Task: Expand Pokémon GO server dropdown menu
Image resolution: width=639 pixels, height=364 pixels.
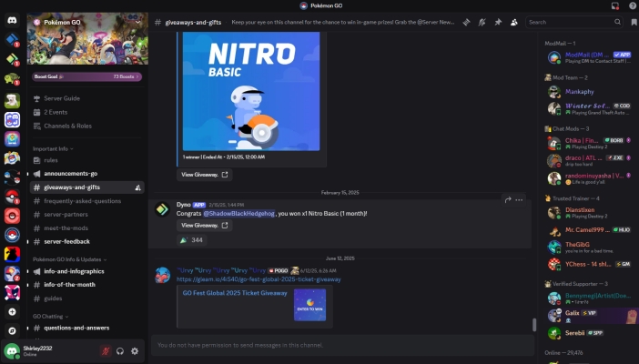Action: (x=137, y=23)
